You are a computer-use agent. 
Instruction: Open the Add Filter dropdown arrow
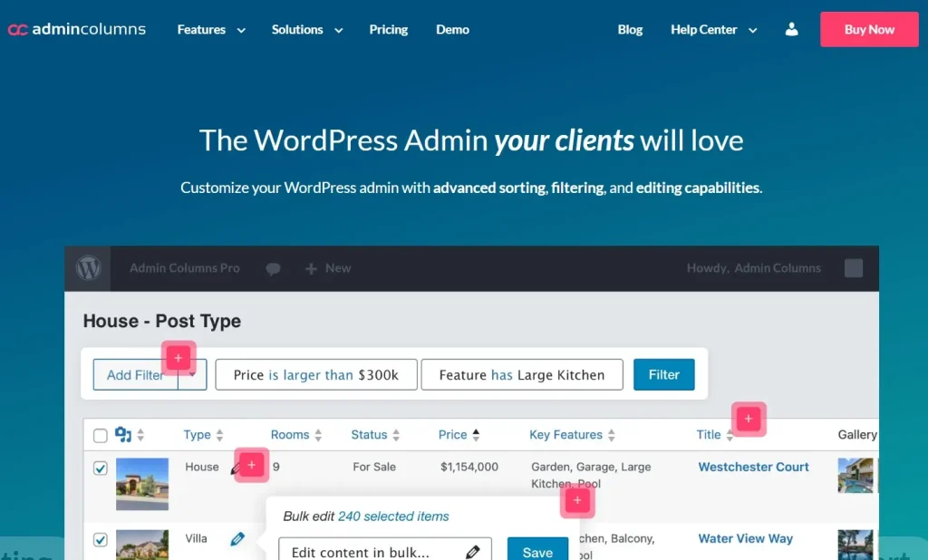point(191,373)
